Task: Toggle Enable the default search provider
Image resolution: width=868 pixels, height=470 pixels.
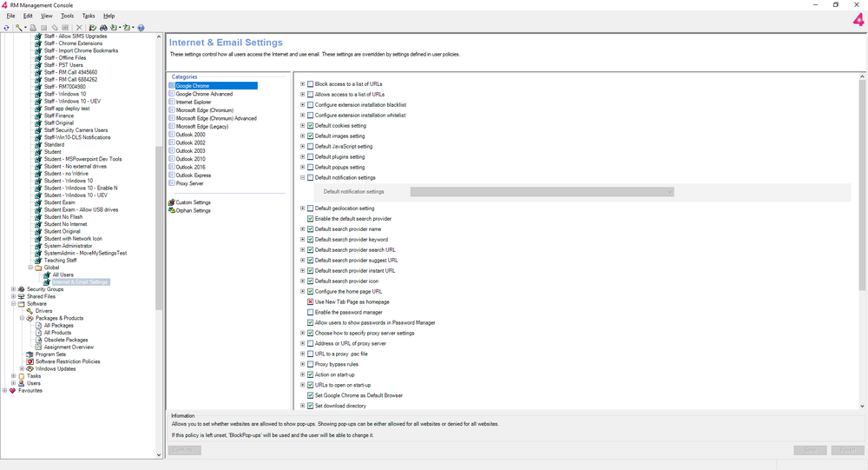Action: pos(310,219)
